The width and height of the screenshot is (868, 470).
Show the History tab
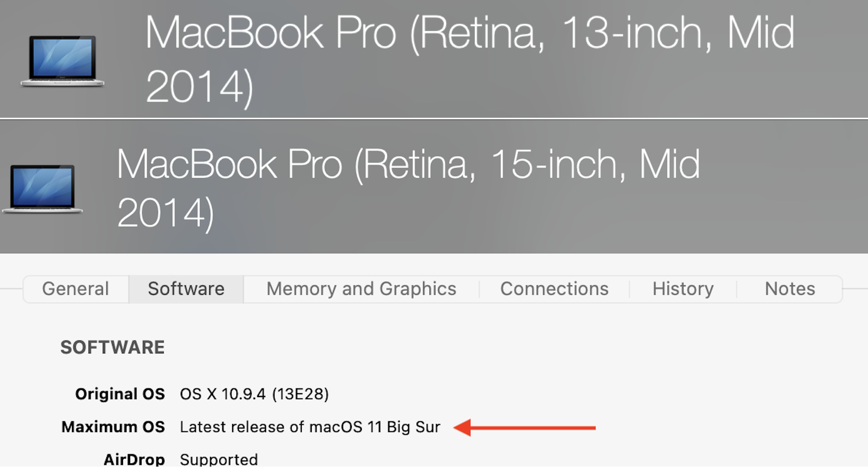click(x=683, y=289)
